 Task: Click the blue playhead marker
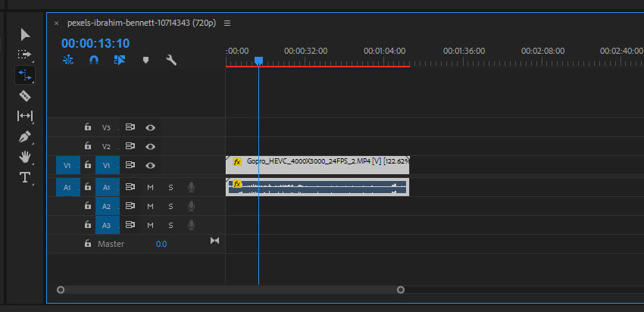click(259, 61)
